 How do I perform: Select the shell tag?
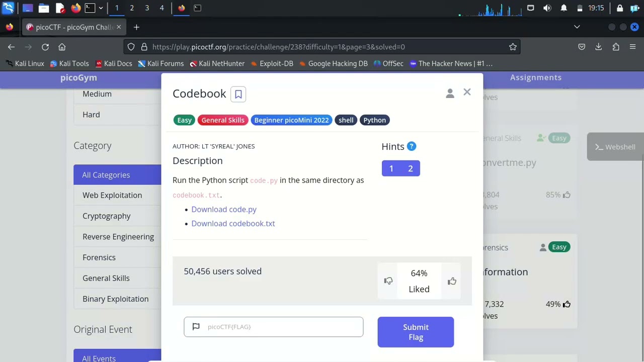point(346,120)
